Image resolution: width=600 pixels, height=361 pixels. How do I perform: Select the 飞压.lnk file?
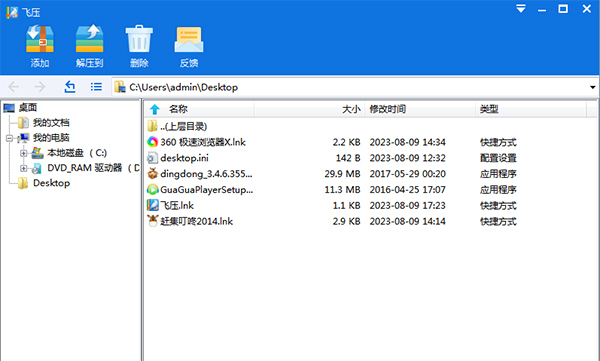[x=177, y=205]
